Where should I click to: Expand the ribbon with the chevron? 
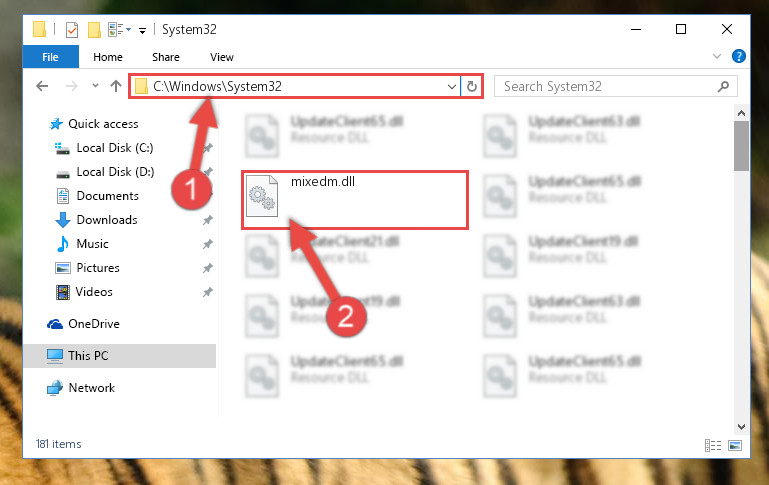(x=717, y=56)
